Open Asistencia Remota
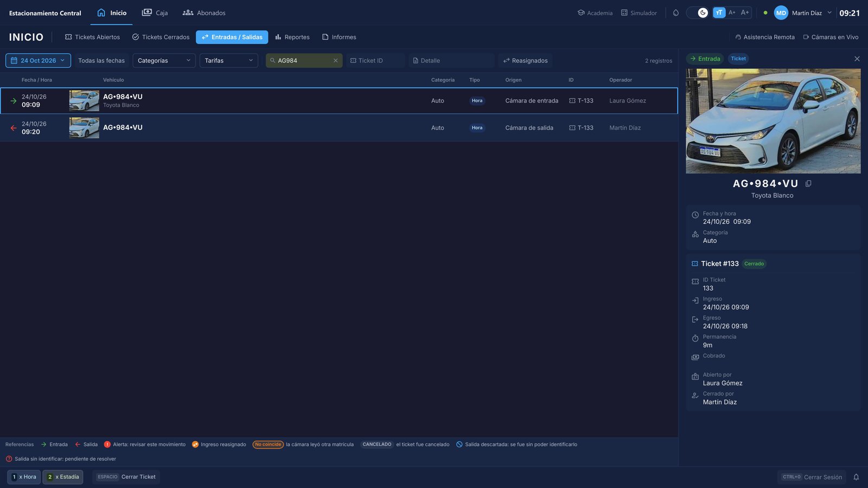Viewport: 868px width, 488px height. point(765,37)
